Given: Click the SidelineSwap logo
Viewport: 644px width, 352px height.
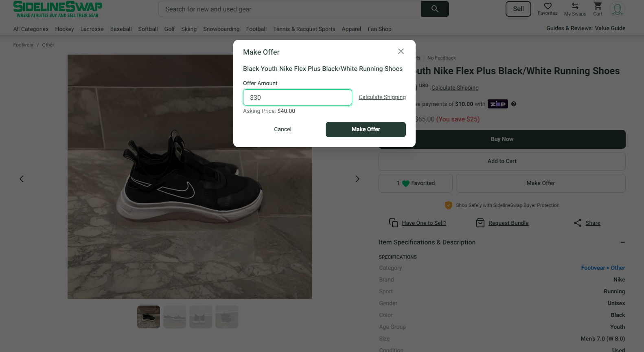Looking at the screenshot, I should tap(57, 9).
